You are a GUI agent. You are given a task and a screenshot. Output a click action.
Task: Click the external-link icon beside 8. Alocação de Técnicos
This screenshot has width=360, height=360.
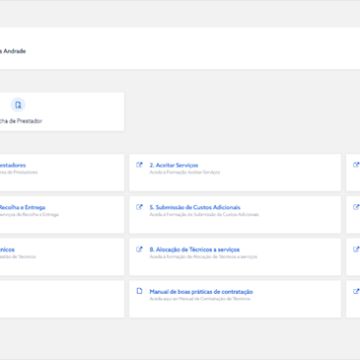[x=139, y=249]
